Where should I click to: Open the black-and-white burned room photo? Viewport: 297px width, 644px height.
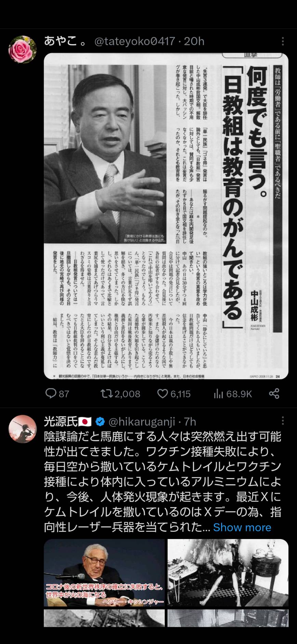(228, 573)
